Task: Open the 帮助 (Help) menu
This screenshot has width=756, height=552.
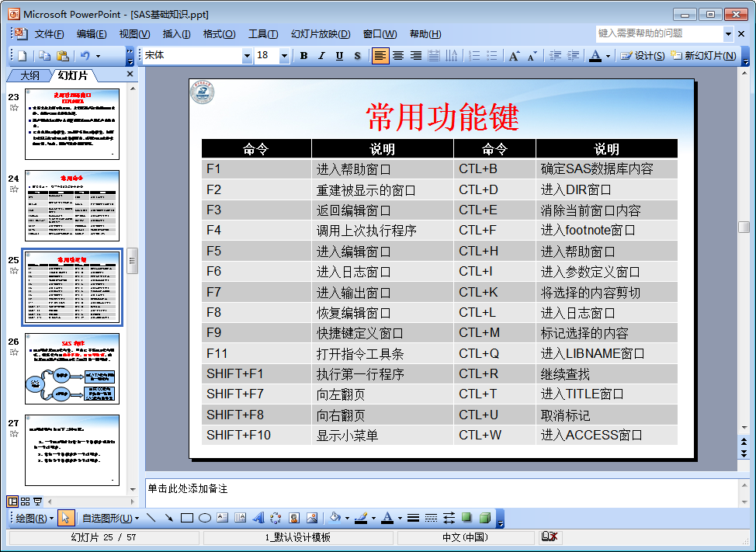Action: pos(425,34)
